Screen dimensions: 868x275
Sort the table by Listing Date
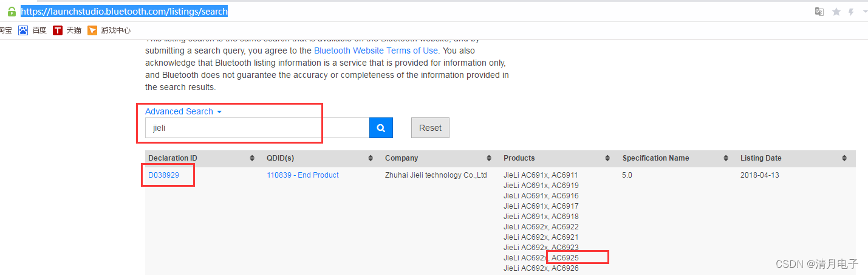pyautogui.click(x=844, y=158)
